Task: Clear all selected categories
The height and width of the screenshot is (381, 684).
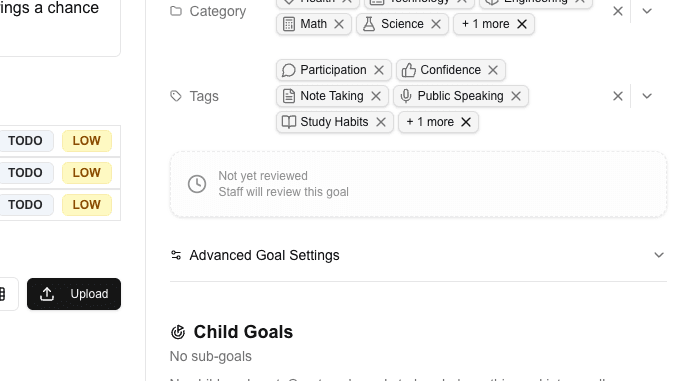Action: click(x=618, y=11)
